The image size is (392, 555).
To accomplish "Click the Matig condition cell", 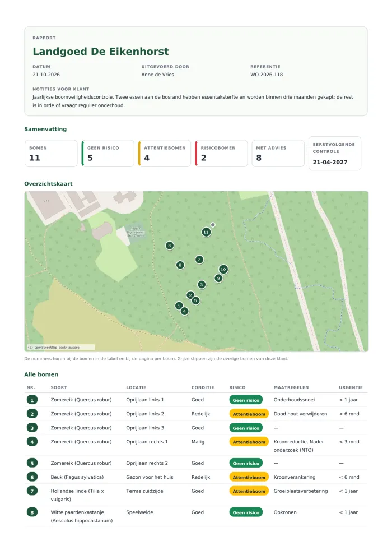I will (x=198, y=442).
